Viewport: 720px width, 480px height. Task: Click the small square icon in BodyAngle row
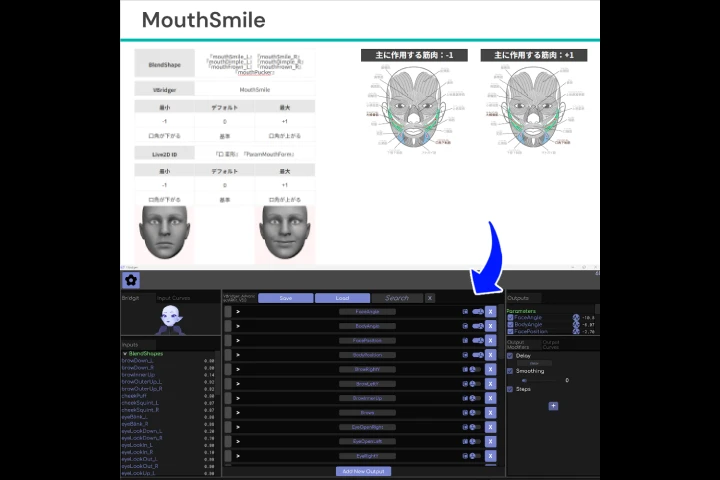(465, 326)
